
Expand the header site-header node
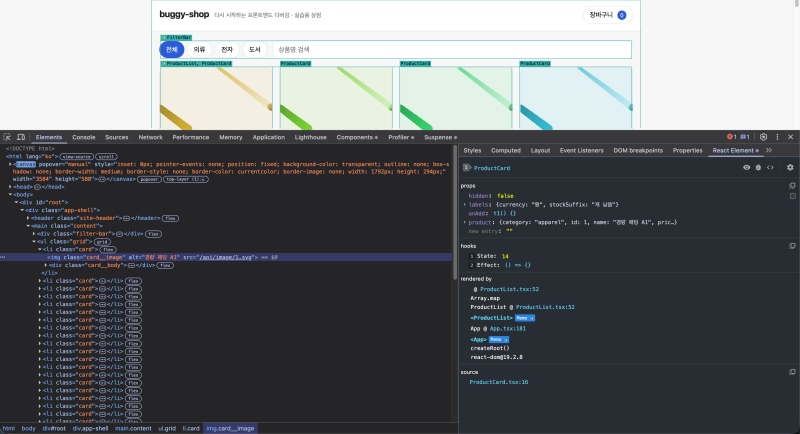pyautogui.click(x=28, y=218)
